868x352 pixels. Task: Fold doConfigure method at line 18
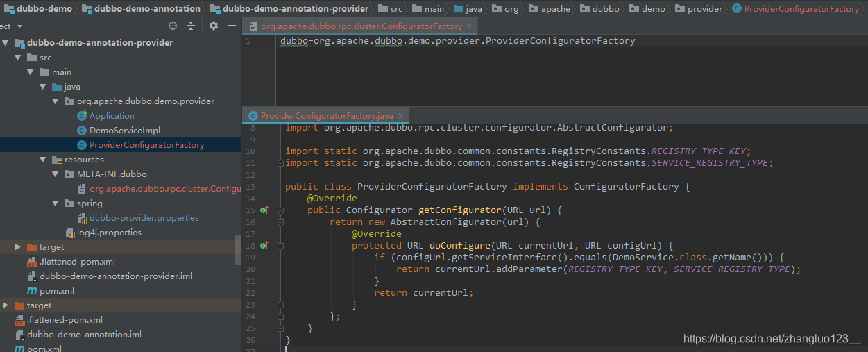pos(280,245)
